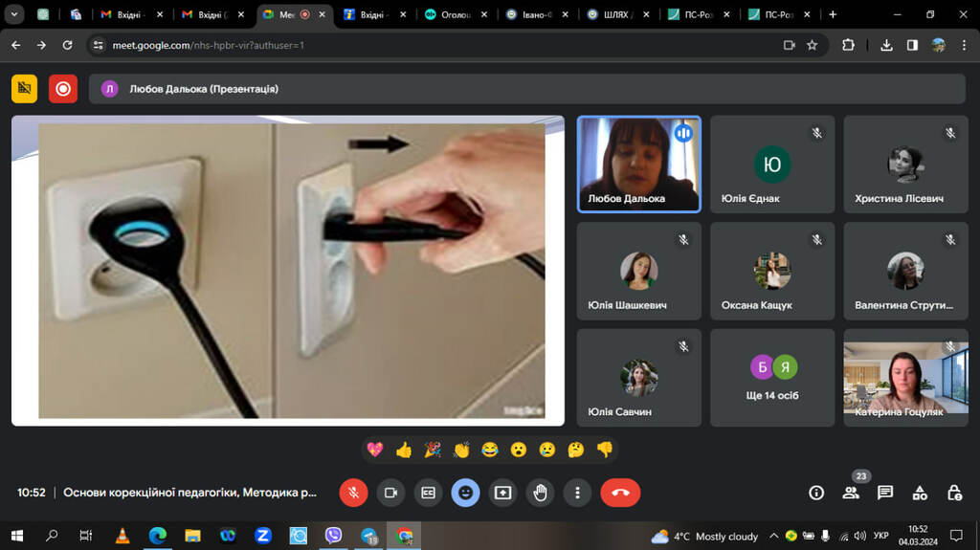Turn on closed captions
The height and width of the screenshot is (550, 980).
click(428, 493)
